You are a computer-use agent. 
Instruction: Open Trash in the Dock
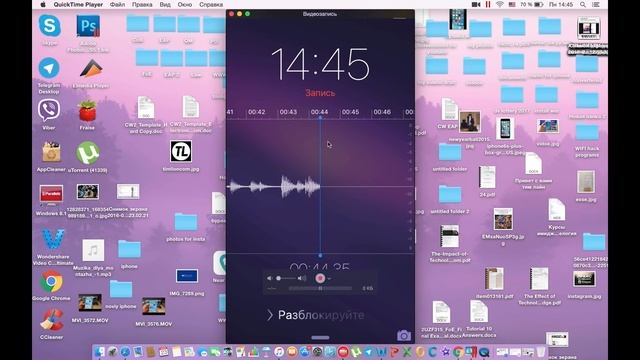[x=540, y=352]
